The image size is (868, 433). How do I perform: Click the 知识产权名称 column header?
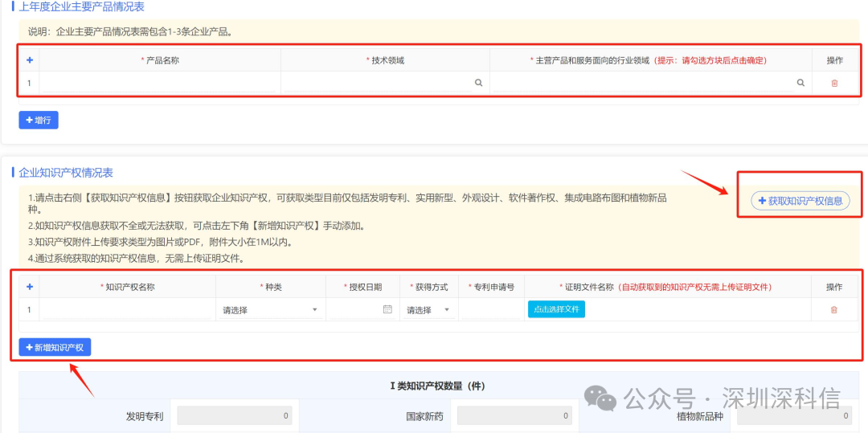coord(127,287)
